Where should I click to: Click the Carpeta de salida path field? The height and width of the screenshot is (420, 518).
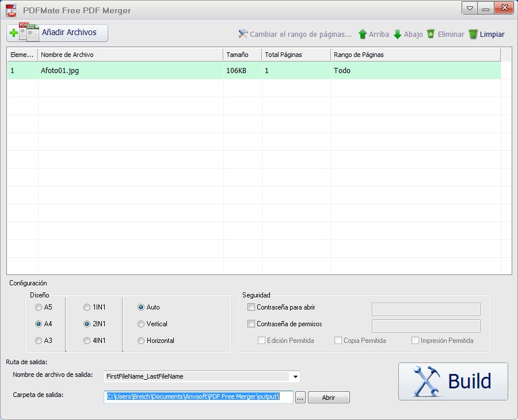pyautogui.click(x=199, y=397)
